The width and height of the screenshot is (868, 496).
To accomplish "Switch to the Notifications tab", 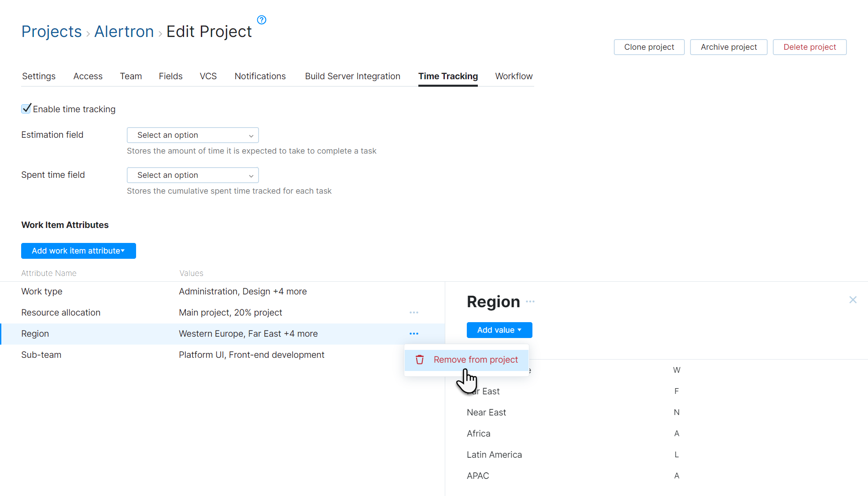I will [x=260, y=76].
